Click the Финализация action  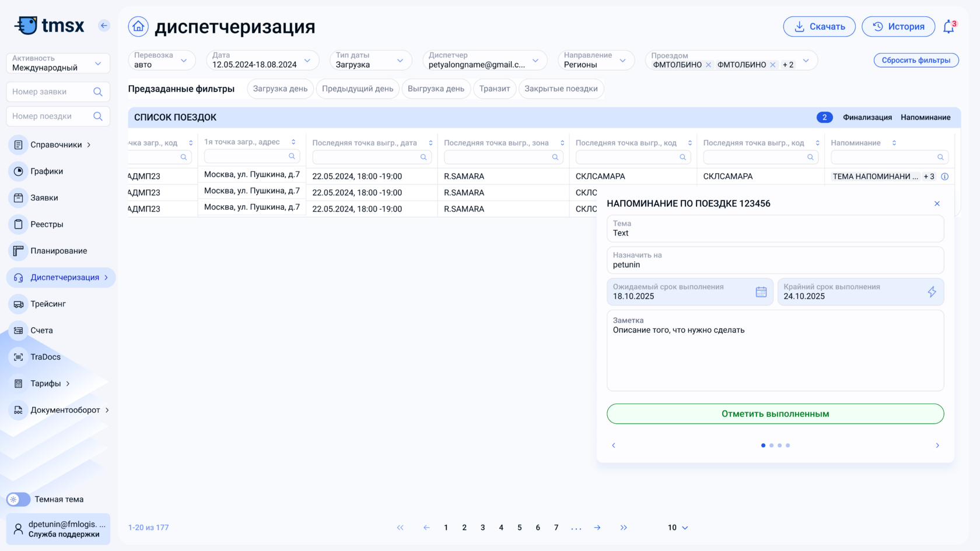pos(867,117)
